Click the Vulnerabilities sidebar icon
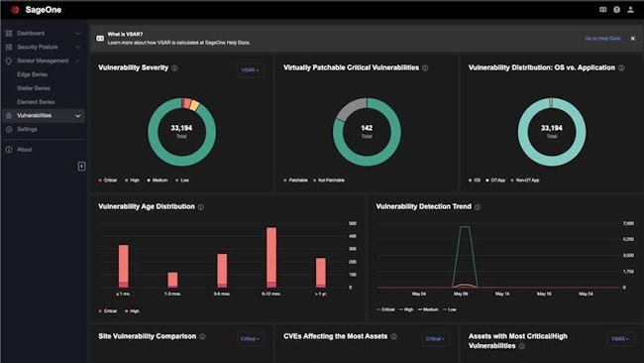The height and width of the screenshot is (363, 644). (x=9, y=115)
